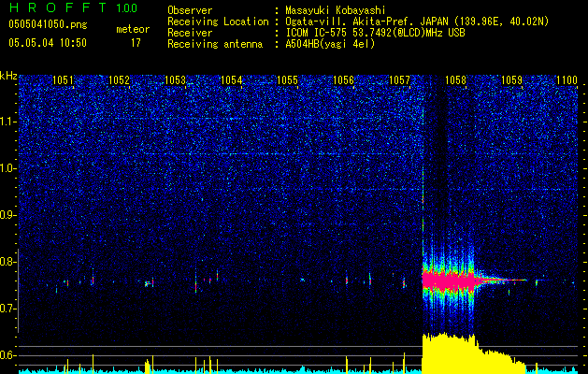The image size is (588, 374).
Task: Click time marker 1059
Action: click(x=512, y=80)
